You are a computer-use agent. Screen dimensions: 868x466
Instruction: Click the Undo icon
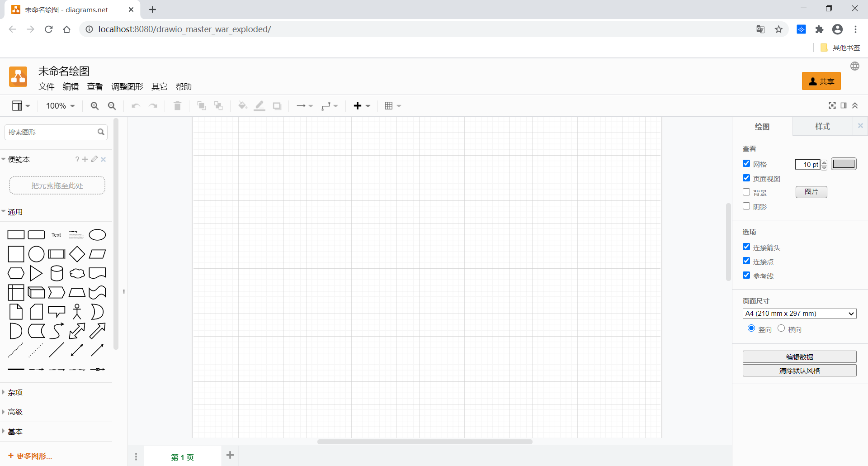pyautogui.click(x=135, y=105)
